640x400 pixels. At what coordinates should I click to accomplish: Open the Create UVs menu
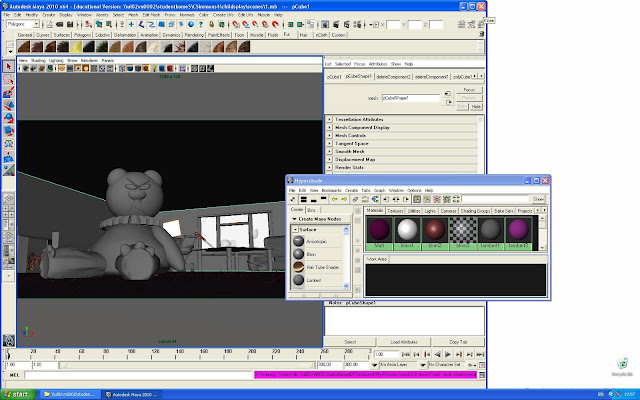223,15
